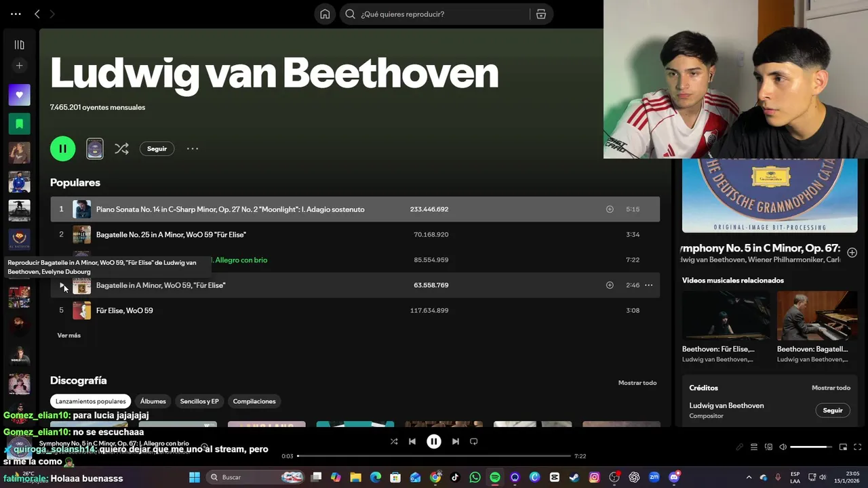Show all credits with Mostrar todo

pyautogui.click(x=831, y=388)
